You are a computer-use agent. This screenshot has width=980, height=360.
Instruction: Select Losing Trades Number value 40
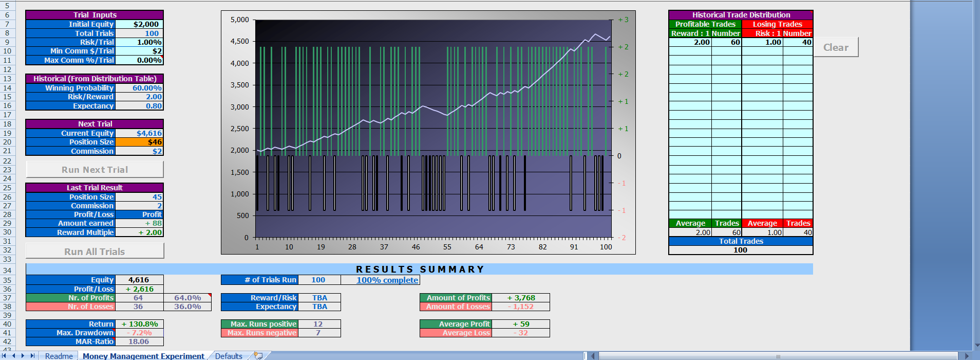point(798,42)
